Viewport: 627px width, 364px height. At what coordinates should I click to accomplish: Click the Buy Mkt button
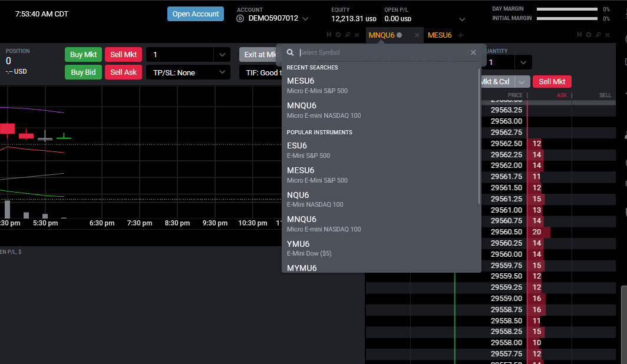[83, 55]
